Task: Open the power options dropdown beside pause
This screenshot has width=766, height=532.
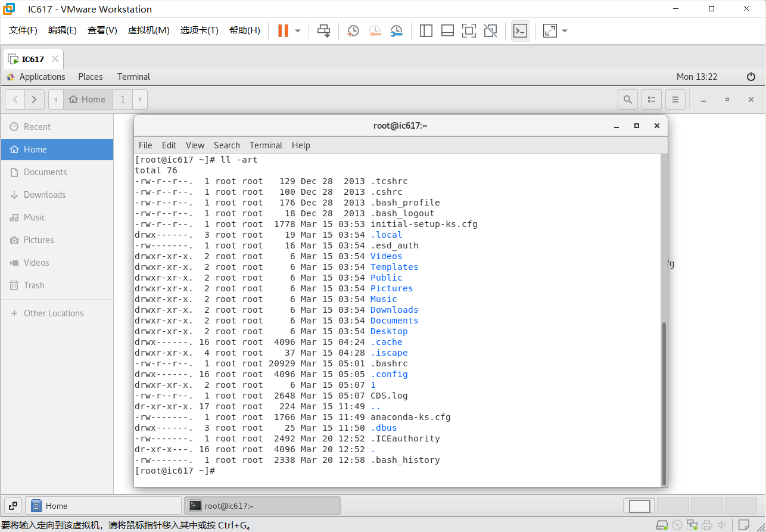Action: [x=298, y=30]
